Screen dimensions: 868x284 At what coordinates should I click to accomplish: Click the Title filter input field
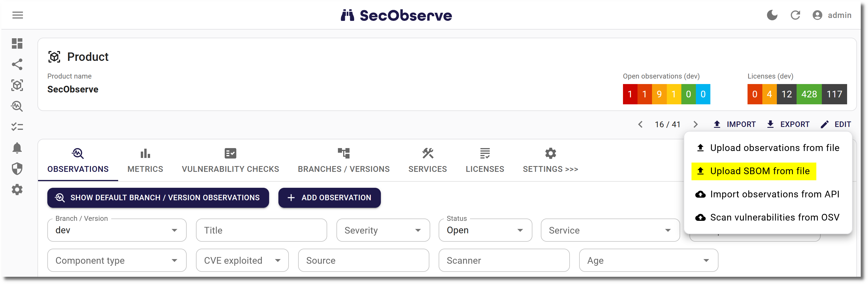click(x=261, y=230)
